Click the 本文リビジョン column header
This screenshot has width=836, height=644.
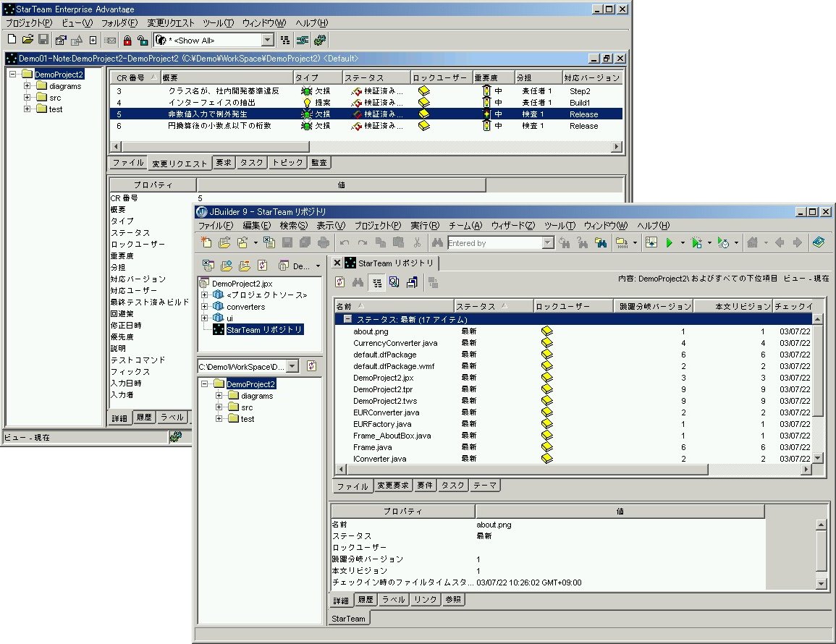pos(732,306)
